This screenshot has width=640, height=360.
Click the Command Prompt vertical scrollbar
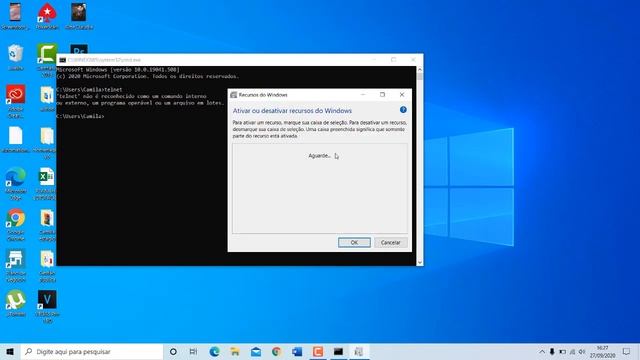tap(420, 166)
